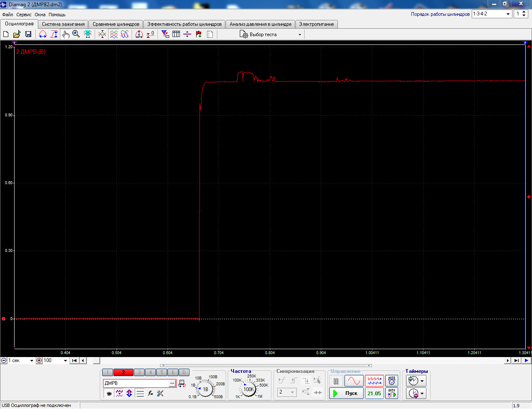Increment the cylinder number stepper
Viewport: 532px width, 409px height.
coord(524,12)
